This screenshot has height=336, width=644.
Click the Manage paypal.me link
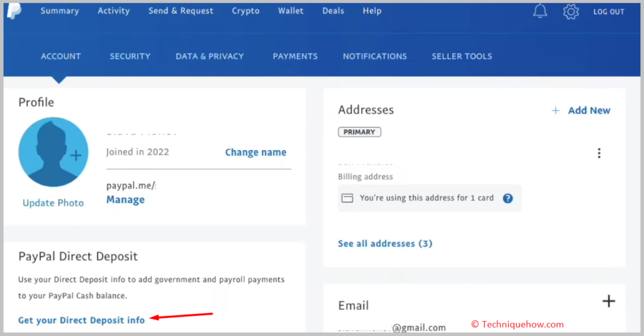tap(125, 200)
